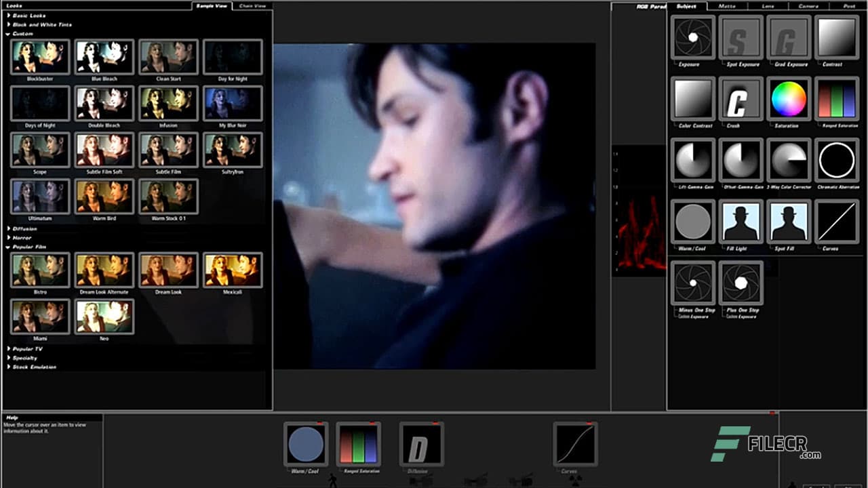Select the Exposure tool

[692, 37]
